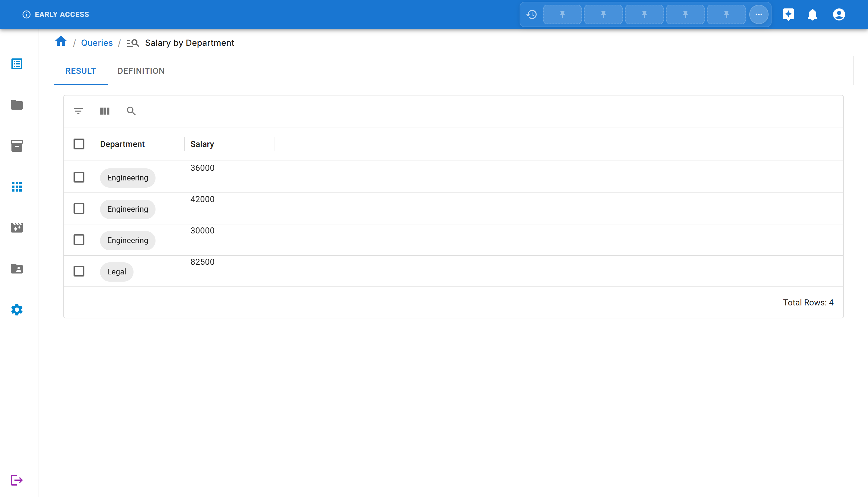Switch to the DEFINITION tab
868x497 pixels.
point(141,71)
